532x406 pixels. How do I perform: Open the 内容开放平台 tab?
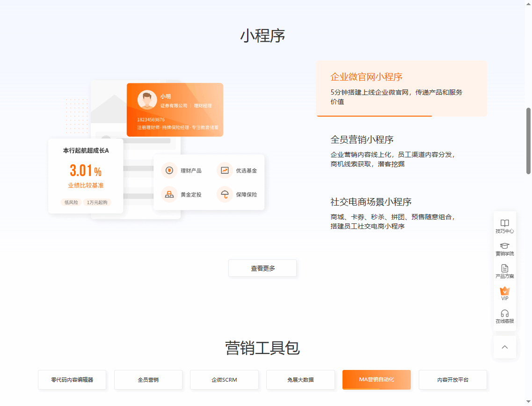coord(452,380)
